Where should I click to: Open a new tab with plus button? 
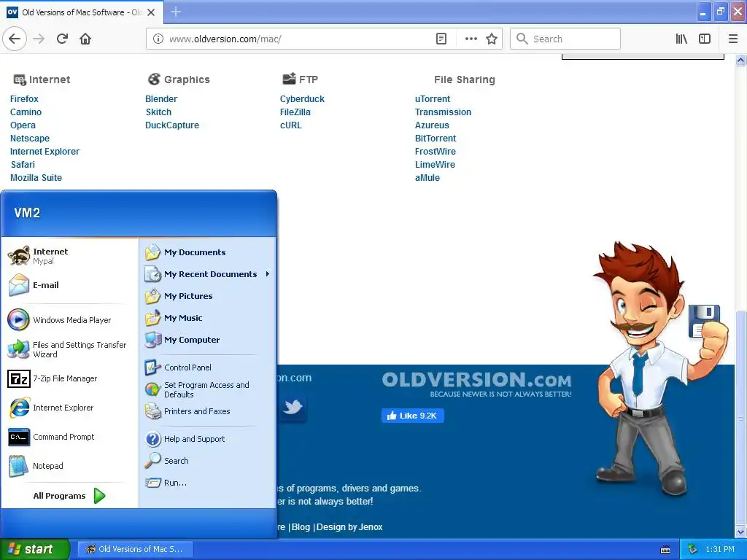176,12
